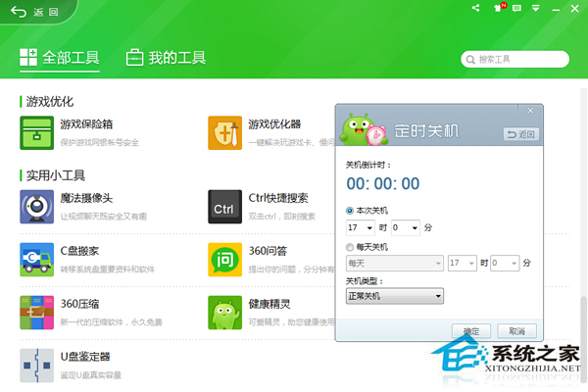Select the 每天关机 radio option

click(367, 247)
